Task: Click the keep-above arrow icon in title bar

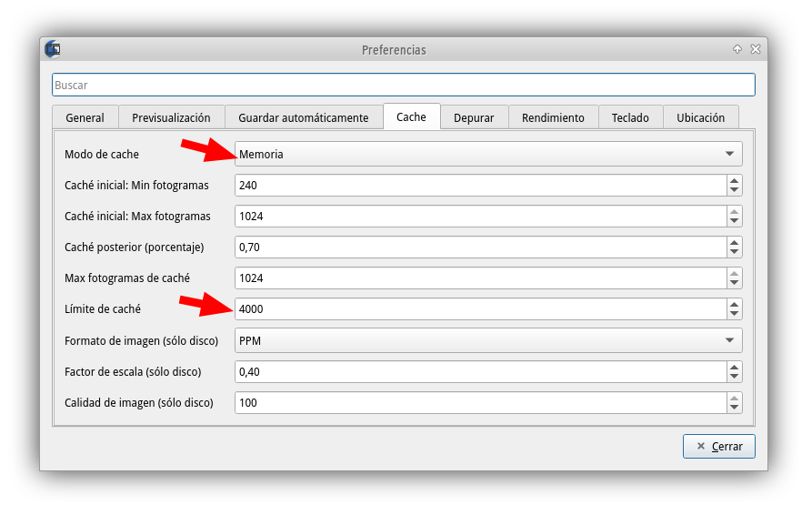Action: [x=737, y=49]
